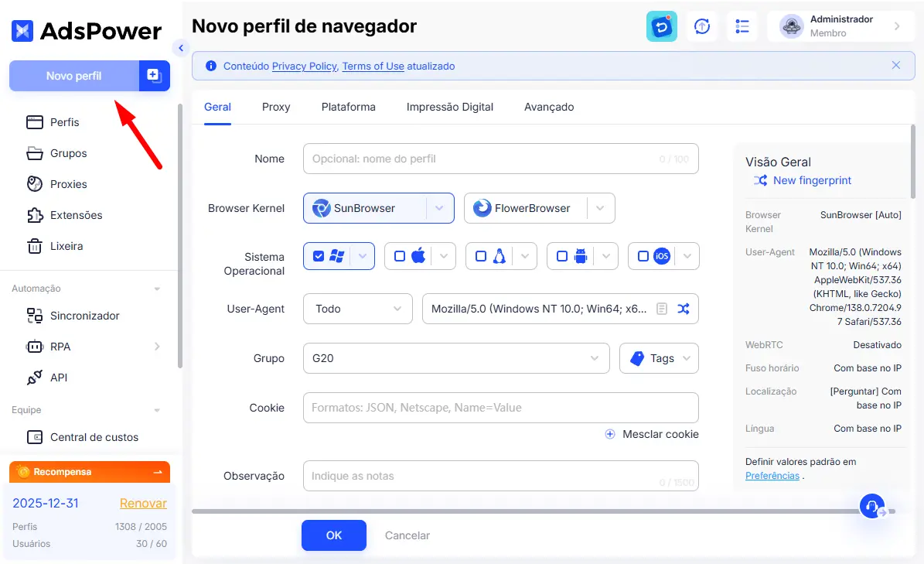
Task: Click the Observação notes field
Action: pos(501,476)
